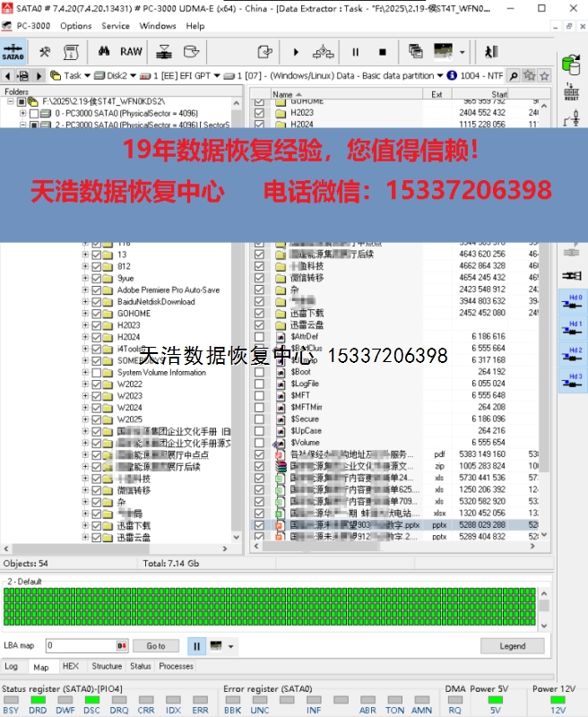Image resolution: width=588 pixels, height=717 pixels.
Task: Click the Go to button
Action: point(155,645)
